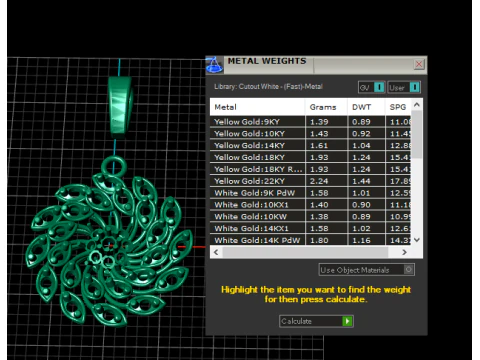Click the table's vertical scroll up arrow

[417, 105]
